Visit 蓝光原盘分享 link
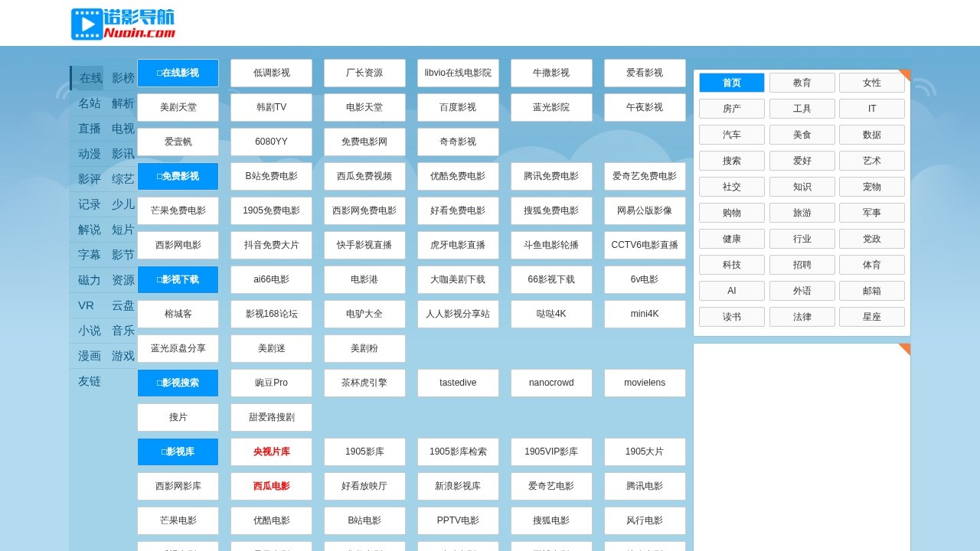Viewport: 980px width, 551px height. [178, 349]
